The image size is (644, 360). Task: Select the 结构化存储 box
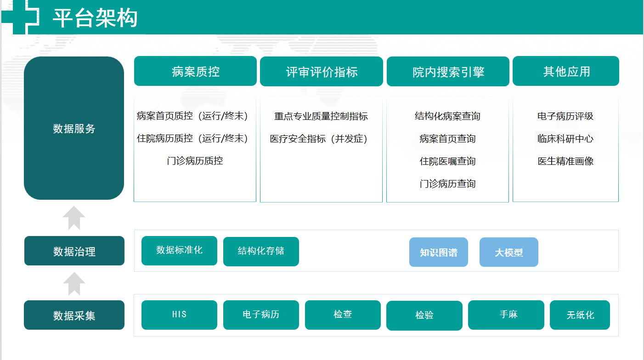coord(261,252)
